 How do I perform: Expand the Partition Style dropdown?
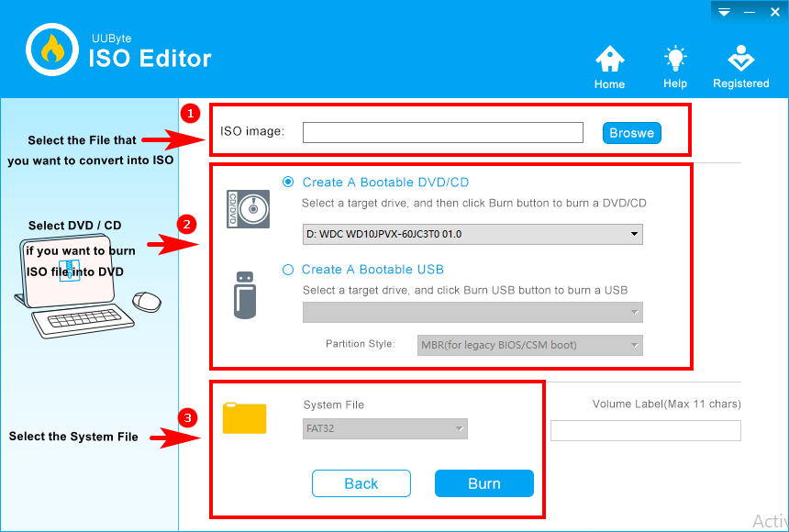tap(530, 345)
